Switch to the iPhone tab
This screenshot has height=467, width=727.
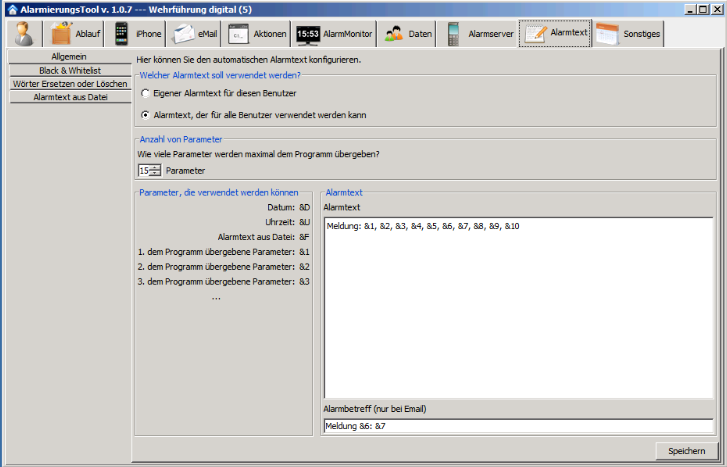point(137,33)
